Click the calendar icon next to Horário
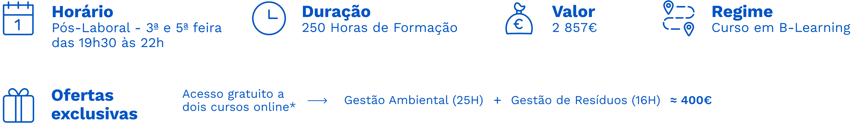This screenshot has width=868, height=124. click(18, 18)
